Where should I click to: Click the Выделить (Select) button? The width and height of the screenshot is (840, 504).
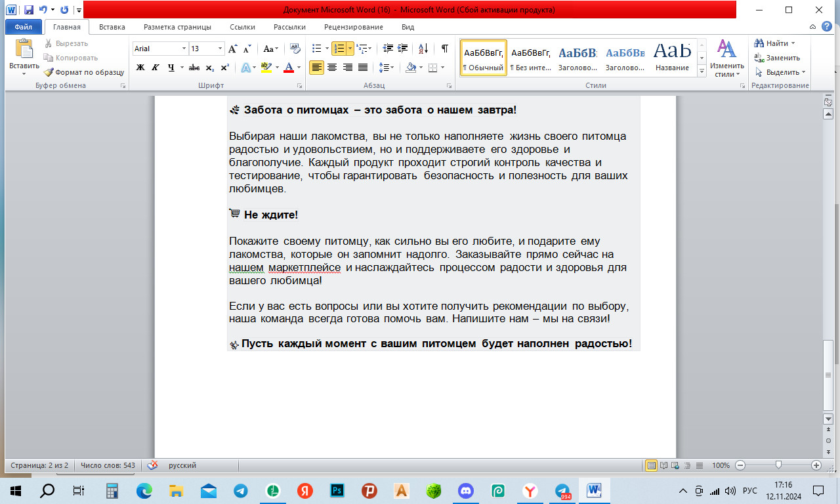pyautogui.click(x=780, y=72)
